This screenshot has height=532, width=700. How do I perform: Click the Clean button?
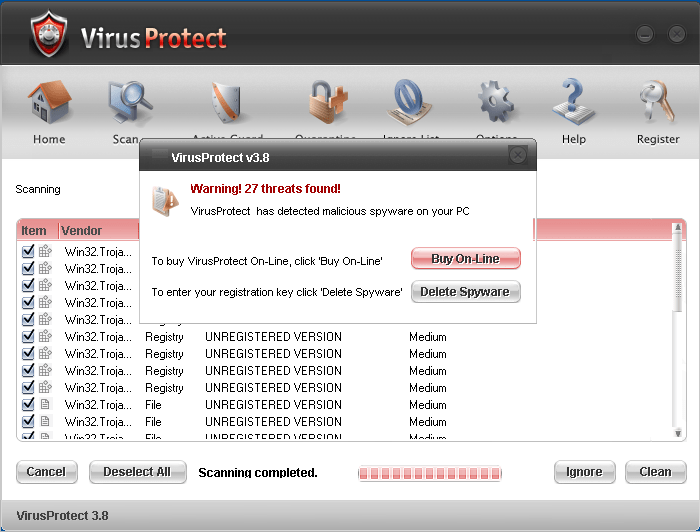[x=655, y=472]
